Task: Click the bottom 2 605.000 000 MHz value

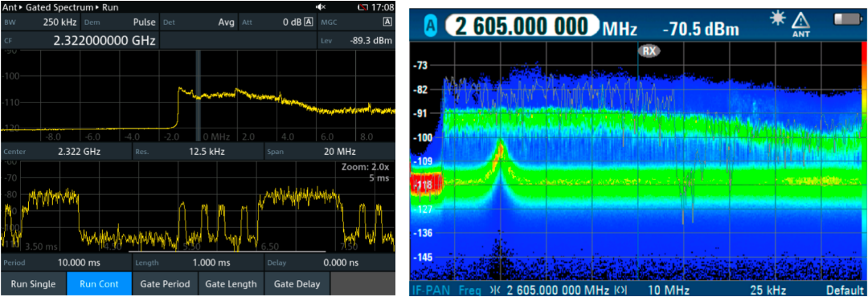Action: [558, 291]
